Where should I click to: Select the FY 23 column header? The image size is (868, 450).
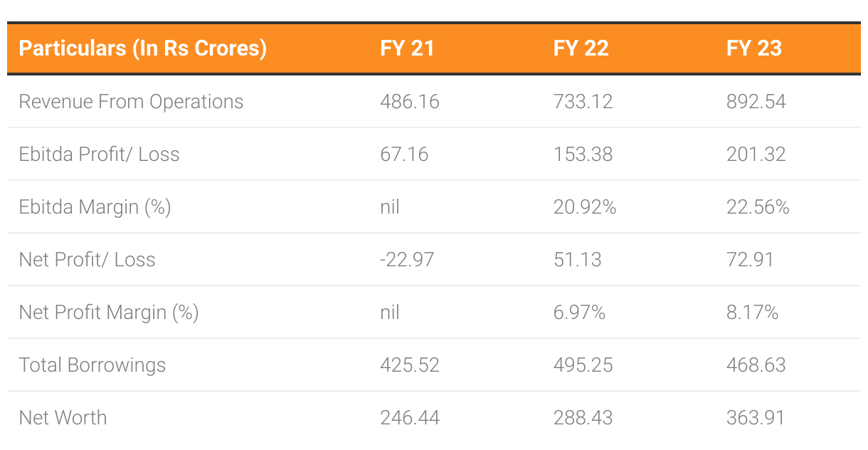click(x=754, y=48)
